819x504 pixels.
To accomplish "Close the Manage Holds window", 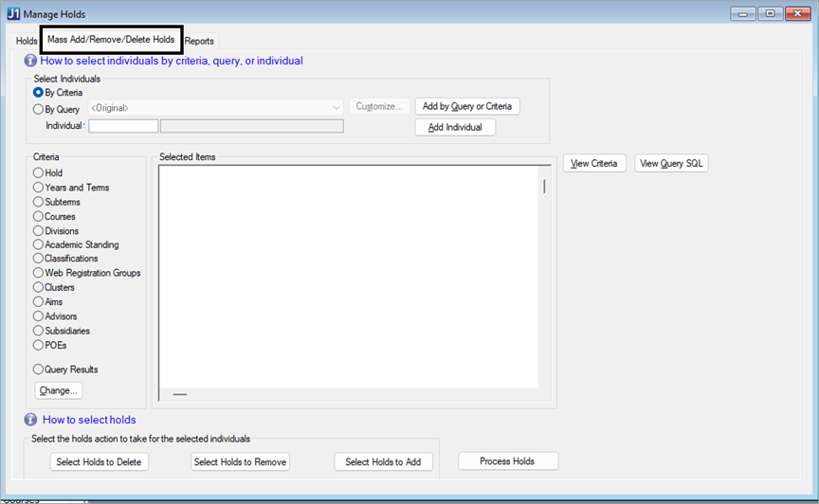I will (797, 13).
